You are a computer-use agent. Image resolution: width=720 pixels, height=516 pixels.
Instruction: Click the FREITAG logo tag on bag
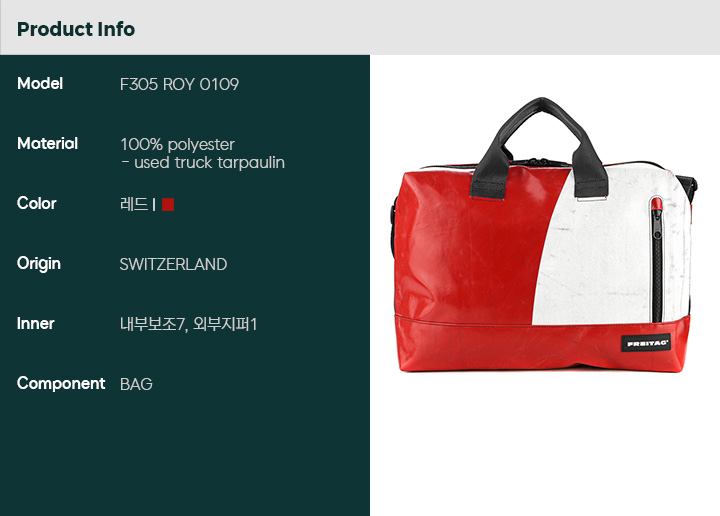tap(646, 343)
